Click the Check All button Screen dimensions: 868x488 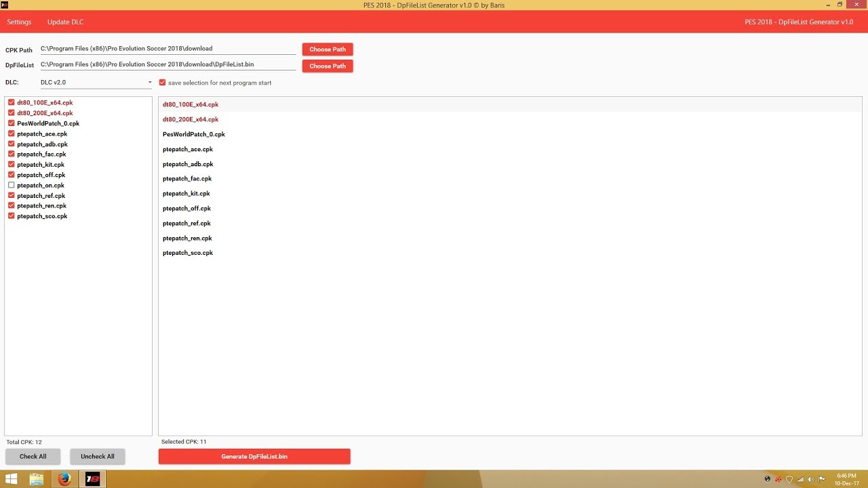[x=33, y=456]
